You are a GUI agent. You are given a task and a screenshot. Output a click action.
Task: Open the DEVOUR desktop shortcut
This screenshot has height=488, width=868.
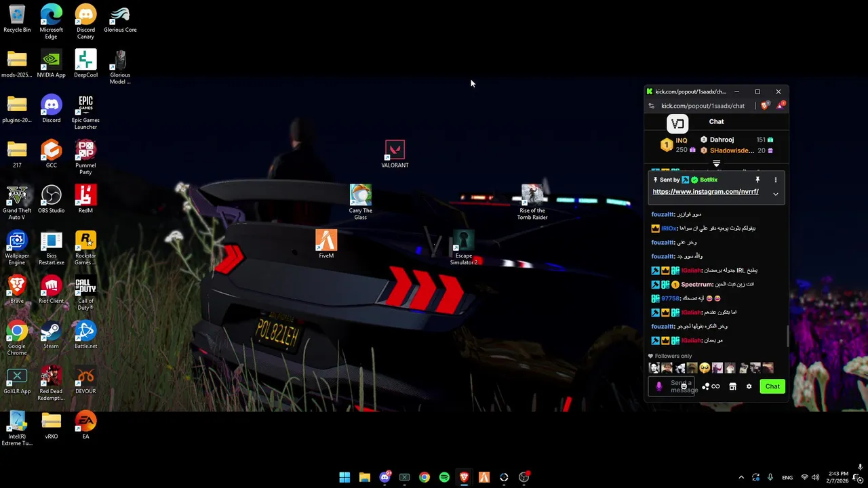click(x=85, y=380)
